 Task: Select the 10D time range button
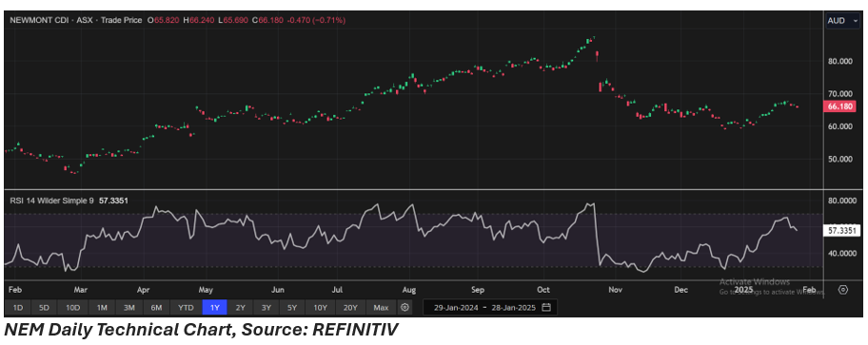(x=73, y=307)
